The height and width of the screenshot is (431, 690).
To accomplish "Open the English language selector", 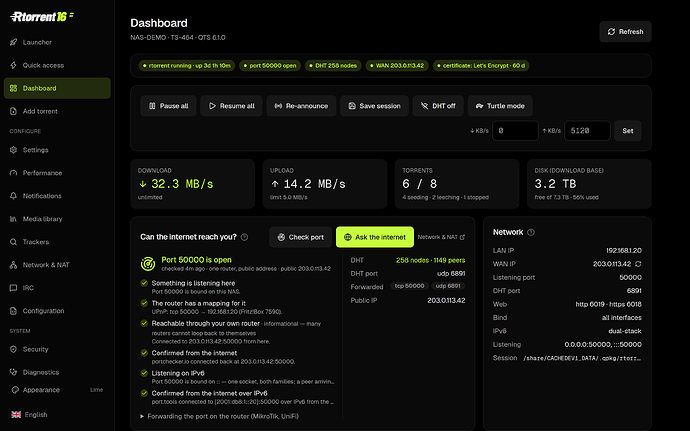I will (29, 415).
